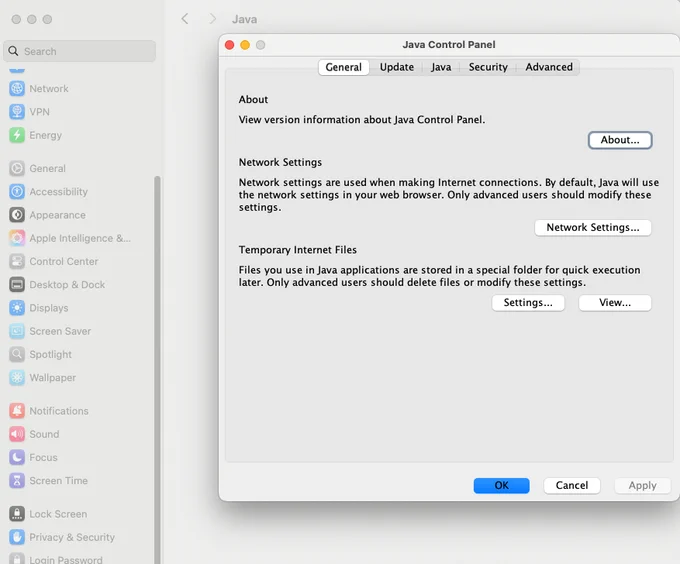
Task: Confirm with the OK button
Action: coord(501,486)
